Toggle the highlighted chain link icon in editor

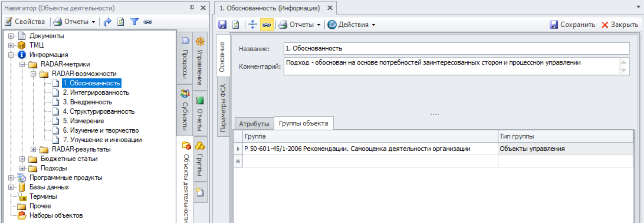[266, 25]
